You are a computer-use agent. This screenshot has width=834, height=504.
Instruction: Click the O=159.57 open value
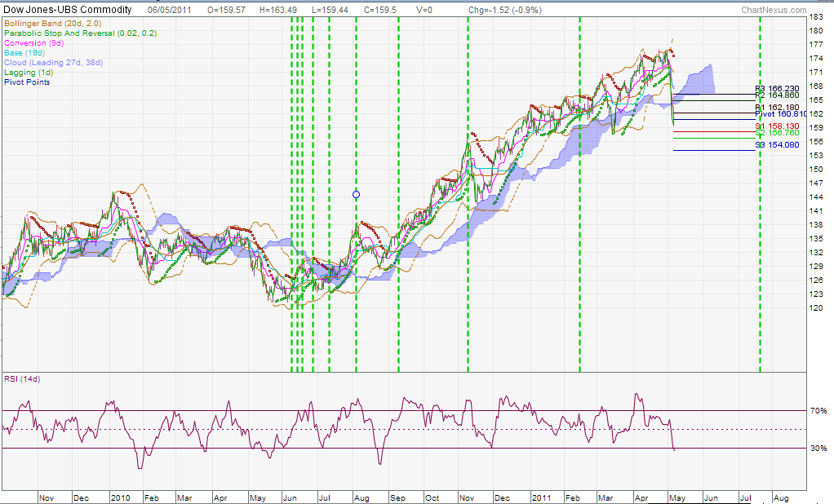(226, 10)
